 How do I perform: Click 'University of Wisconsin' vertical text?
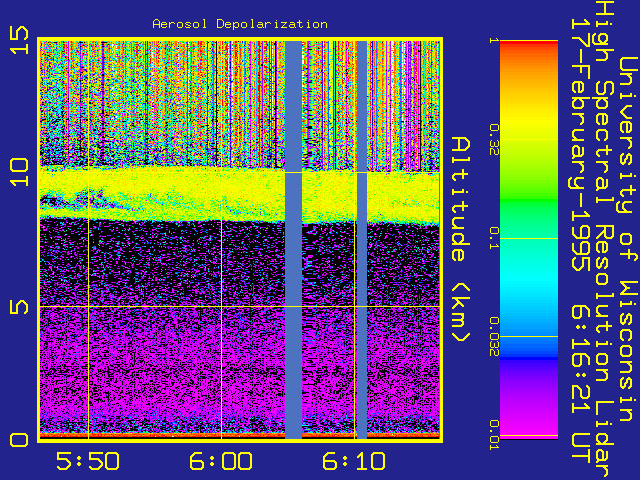[x=628, y=240]
